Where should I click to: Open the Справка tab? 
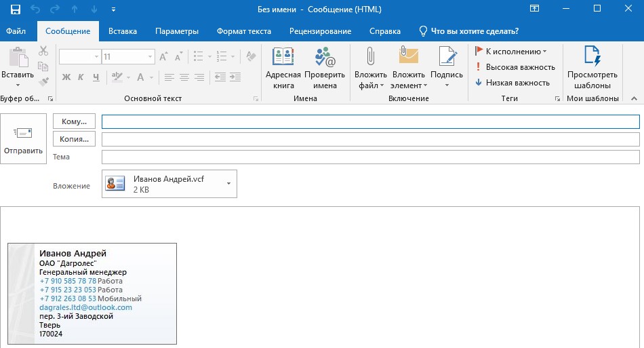click(385, 31)
